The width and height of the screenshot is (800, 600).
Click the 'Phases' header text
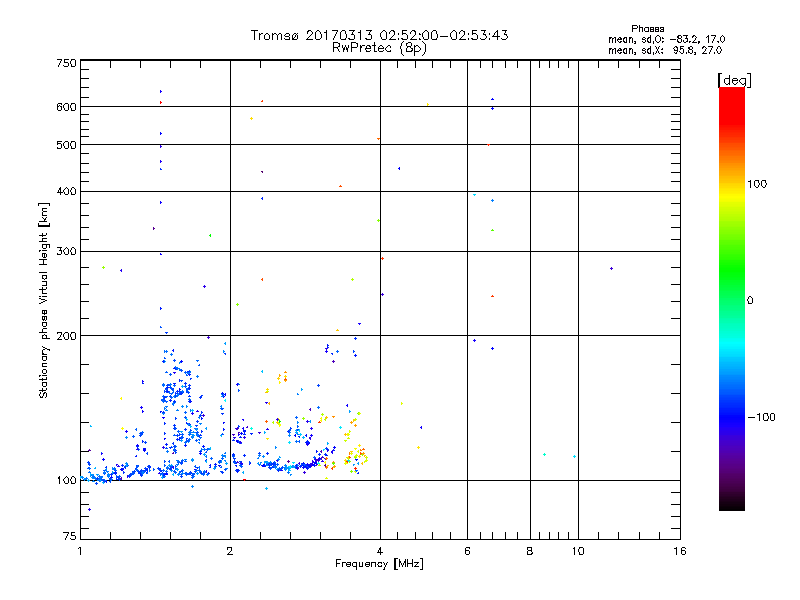[647, 29]
